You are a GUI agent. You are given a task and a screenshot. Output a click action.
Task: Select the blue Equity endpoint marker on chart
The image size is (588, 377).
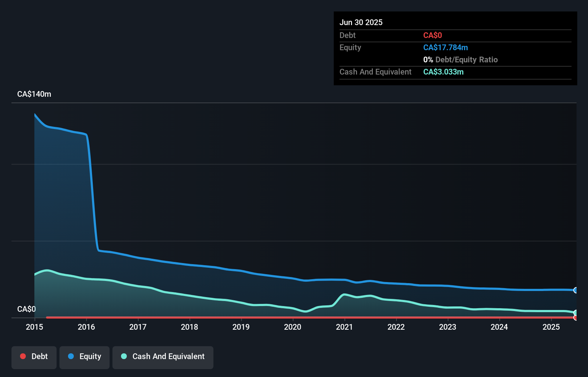[x=575, y=290]
